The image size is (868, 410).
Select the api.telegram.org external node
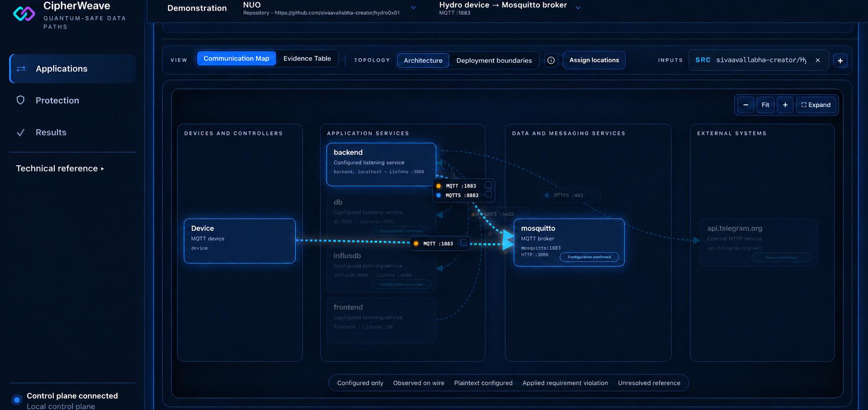click(759, 243)
